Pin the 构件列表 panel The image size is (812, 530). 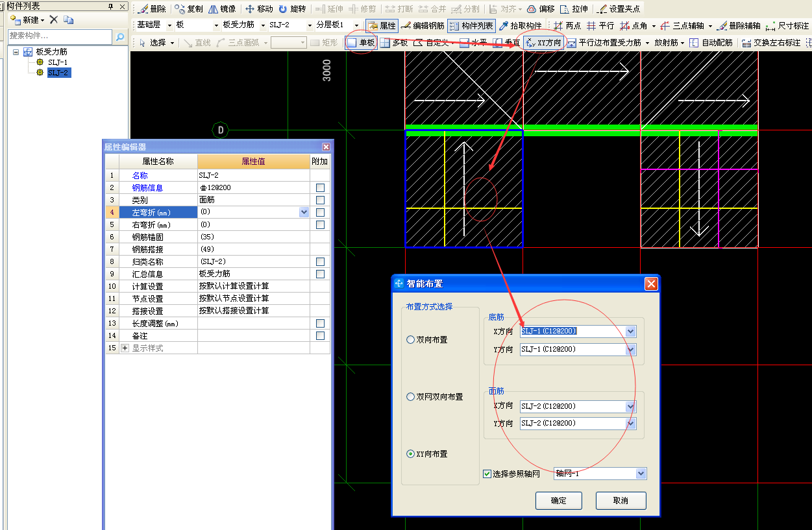coord(112,6)
